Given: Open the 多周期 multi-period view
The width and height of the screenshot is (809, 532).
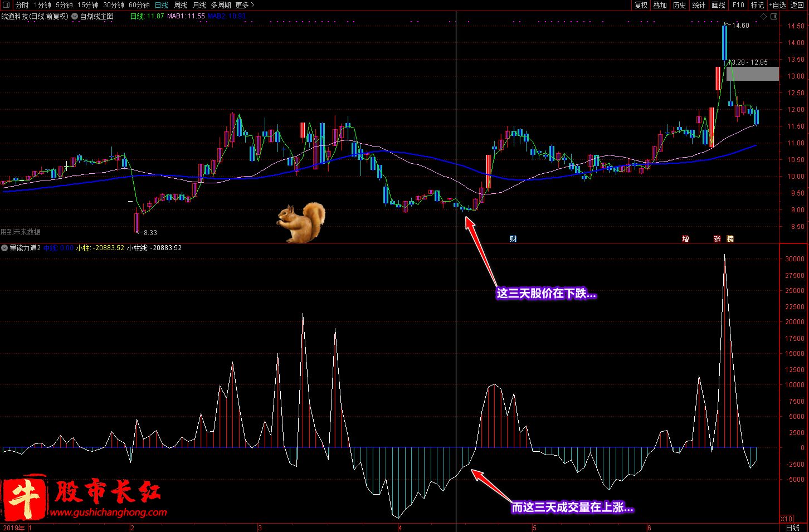Looking at the screenshot, I should click(x=221, y=5).
